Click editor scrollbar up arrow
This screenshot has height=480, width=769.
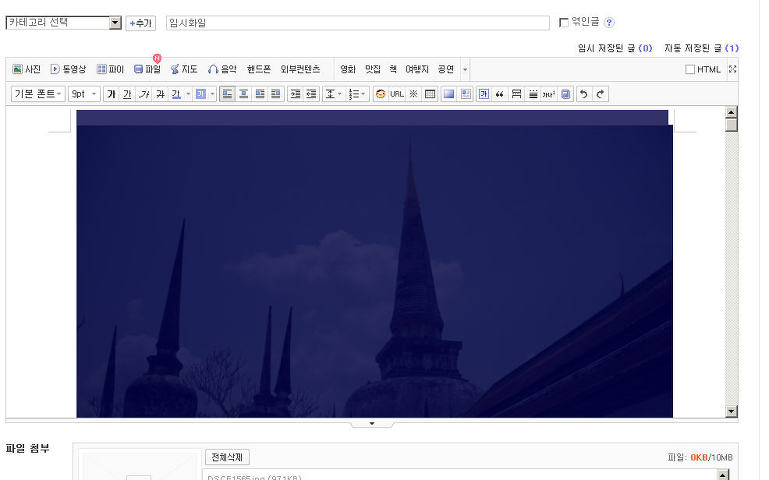[731, 112]
